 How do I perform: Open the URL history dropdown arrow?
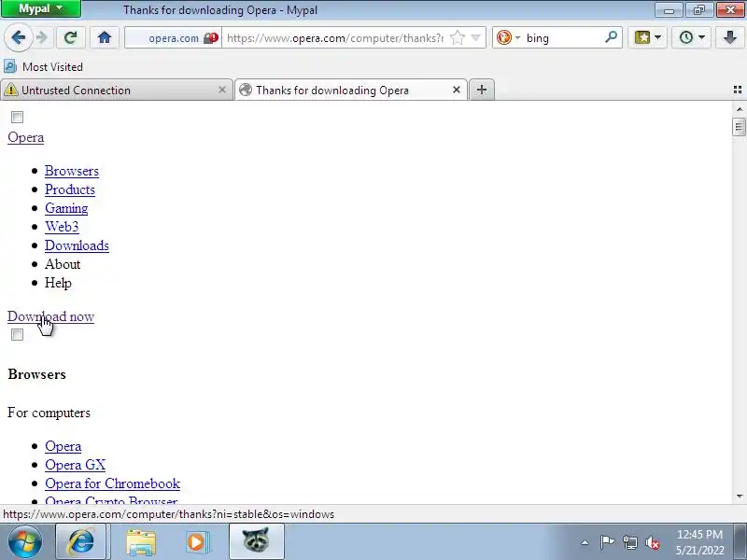click(476, 37)
